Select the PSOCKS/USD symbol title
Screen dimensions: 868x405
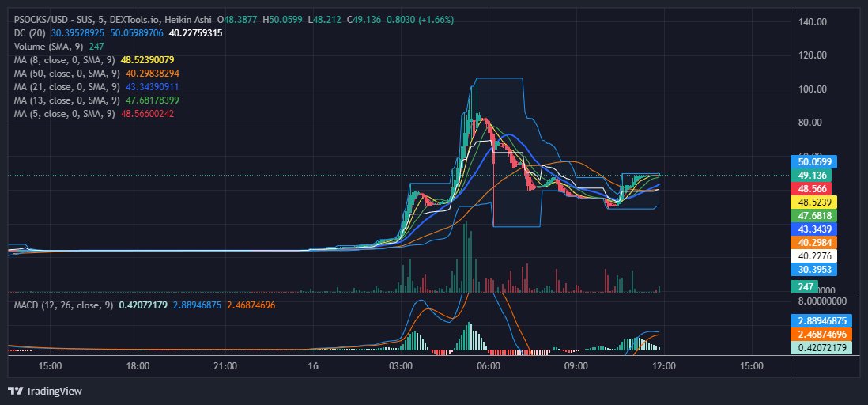[x=41, y=20]
